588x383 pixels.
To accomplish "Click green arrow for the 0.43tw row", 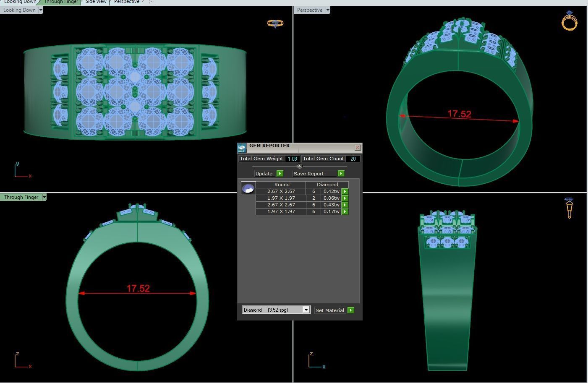I will [x=345, y=205].
